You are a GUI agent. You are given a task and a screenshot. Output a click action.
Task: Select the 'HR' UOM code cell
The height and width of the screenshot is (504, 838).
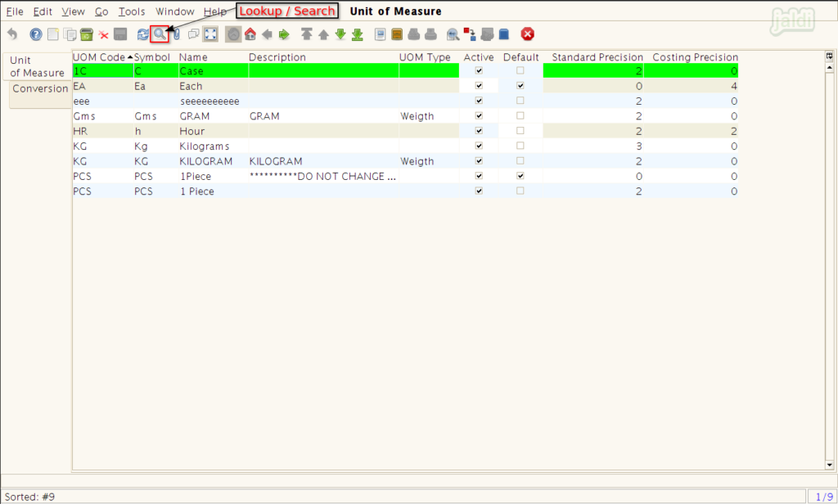click(x=102, y=131)
